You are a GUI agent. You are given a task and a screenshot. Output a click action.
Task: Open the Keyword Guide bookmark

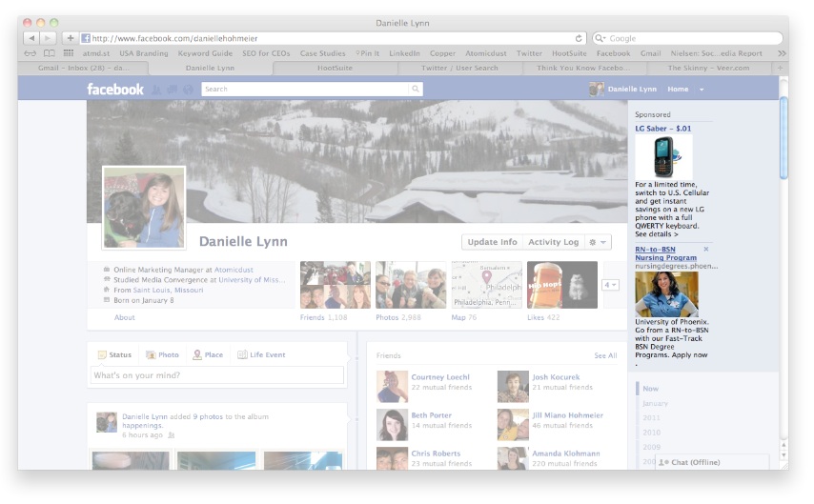tap(205, 53)
